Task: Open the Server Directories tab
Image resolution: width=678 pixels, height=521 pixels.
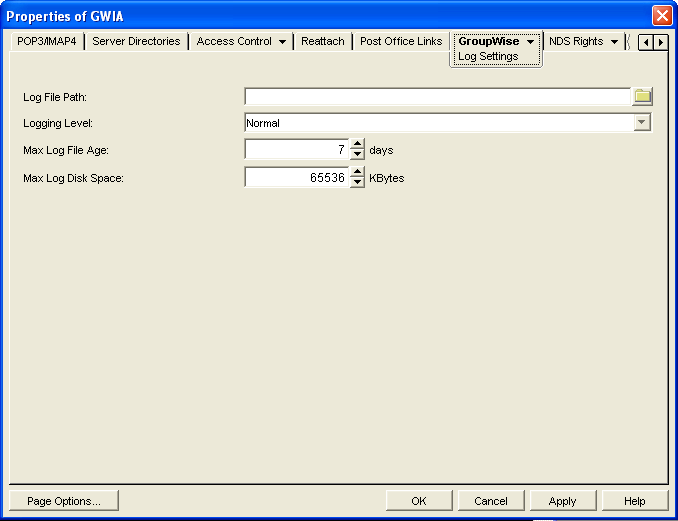Action: click(136, 41)
